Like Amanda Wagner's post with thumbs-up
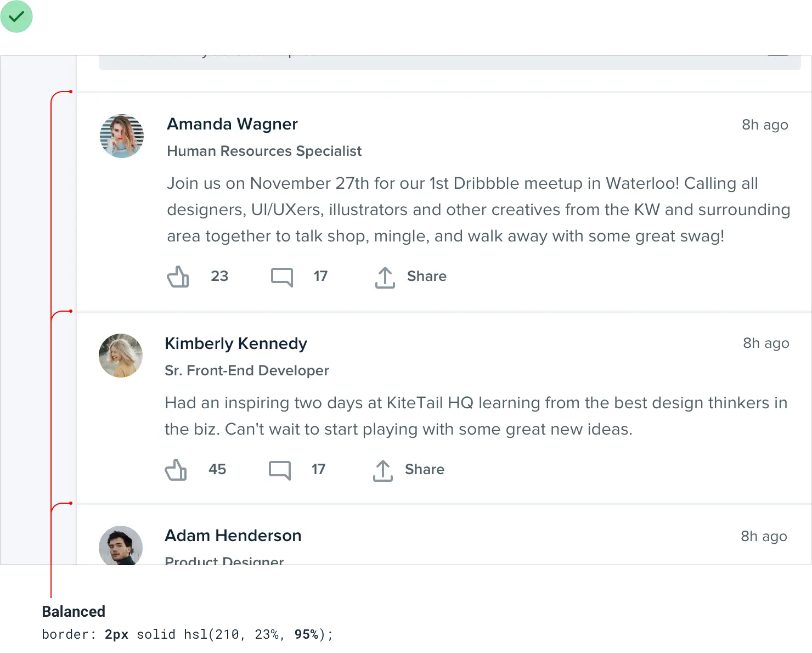The height and width of the screenshot is (653, 812). 178,277
